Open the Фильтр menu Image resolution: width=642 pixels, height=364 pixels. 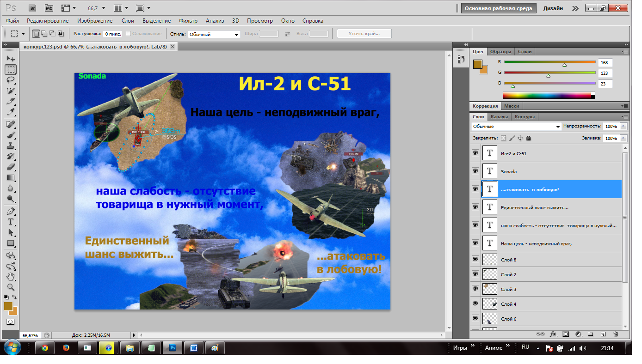click(x=188, y=21)
